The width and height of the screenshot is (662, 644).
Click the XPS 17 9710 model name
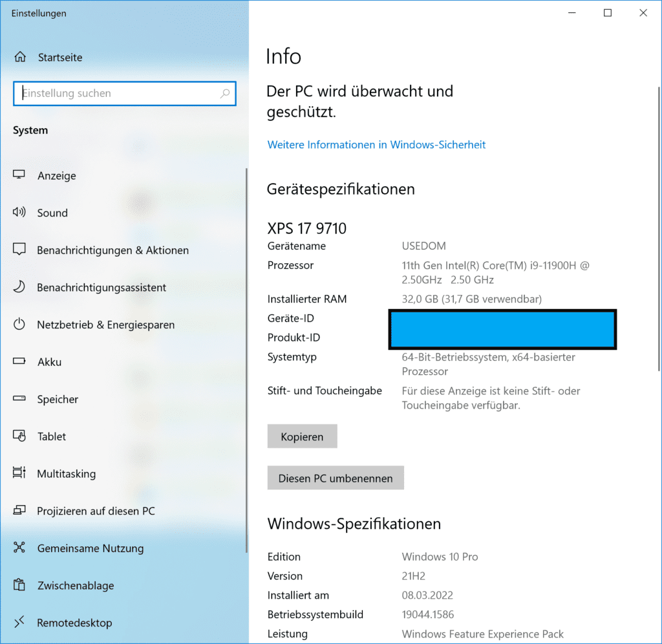pos(307,228)
